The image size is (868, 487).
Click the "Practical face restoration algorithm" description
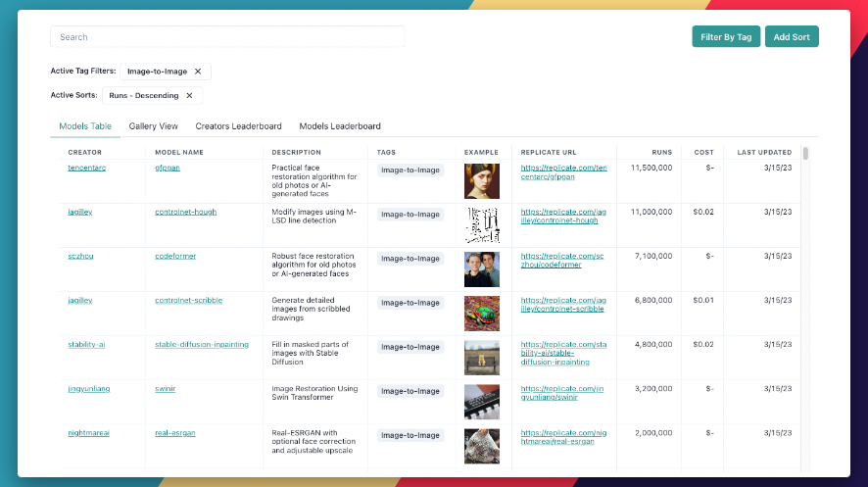tap(314, 181)
